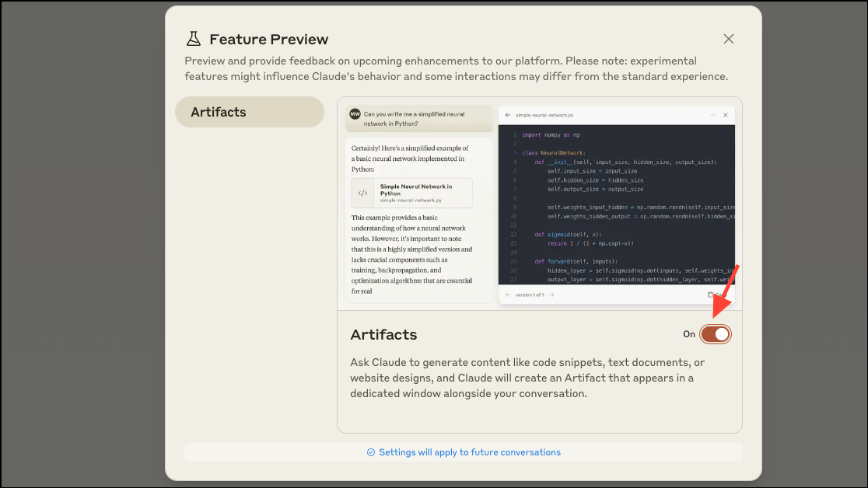The width and height of the screenshot is (868, 488).
Task: Click the Feature Preview title text
Action: (269, 40)
